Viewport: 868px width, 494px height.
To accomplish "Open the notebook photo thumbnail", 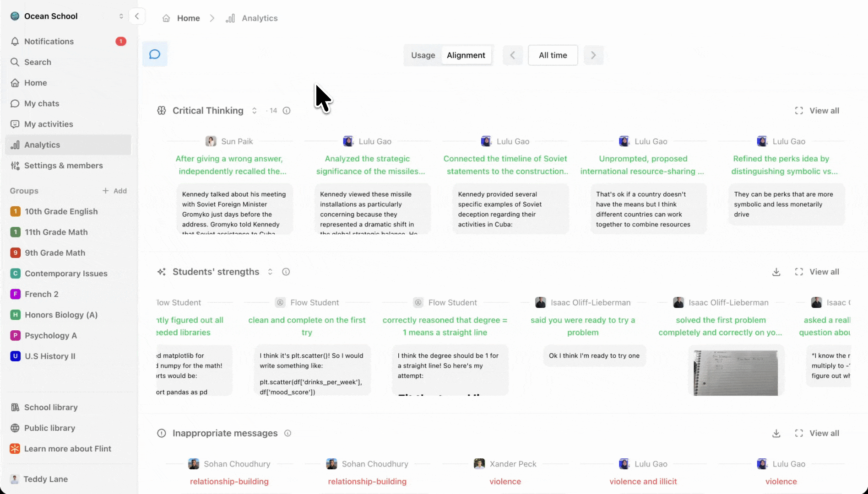I will pyautogui.click(x=736, y=372).
